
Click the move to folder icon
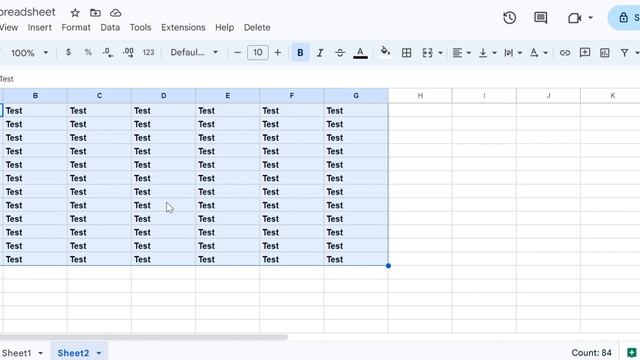point(96,13)
